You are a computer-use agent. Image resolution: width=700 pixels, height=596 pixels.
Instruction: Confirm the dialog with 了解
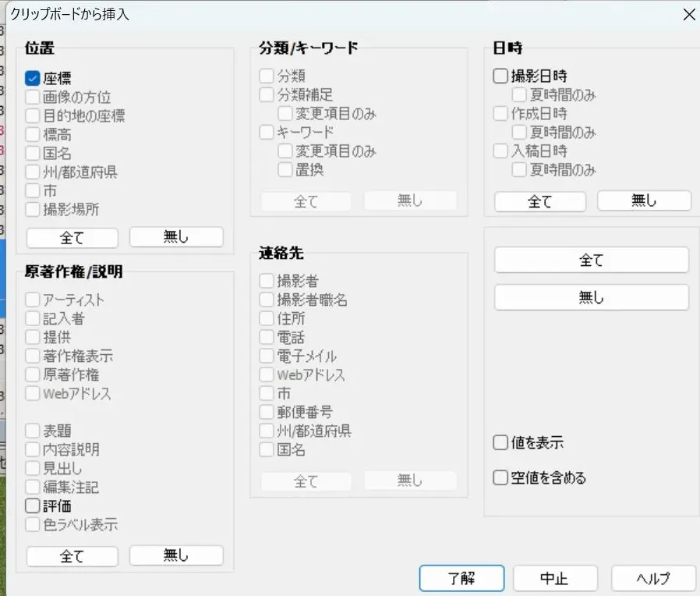[461, 579]
